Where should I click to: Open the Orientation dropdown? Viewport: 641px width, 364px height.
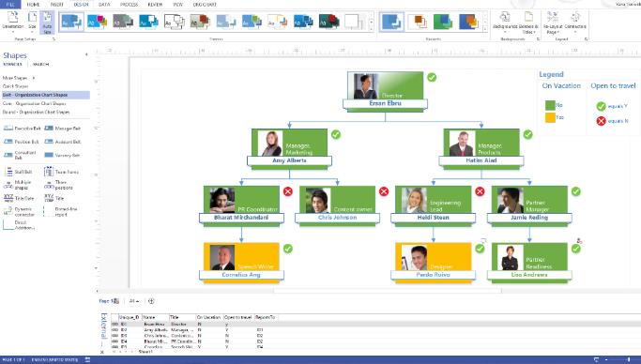click(13, 22)
